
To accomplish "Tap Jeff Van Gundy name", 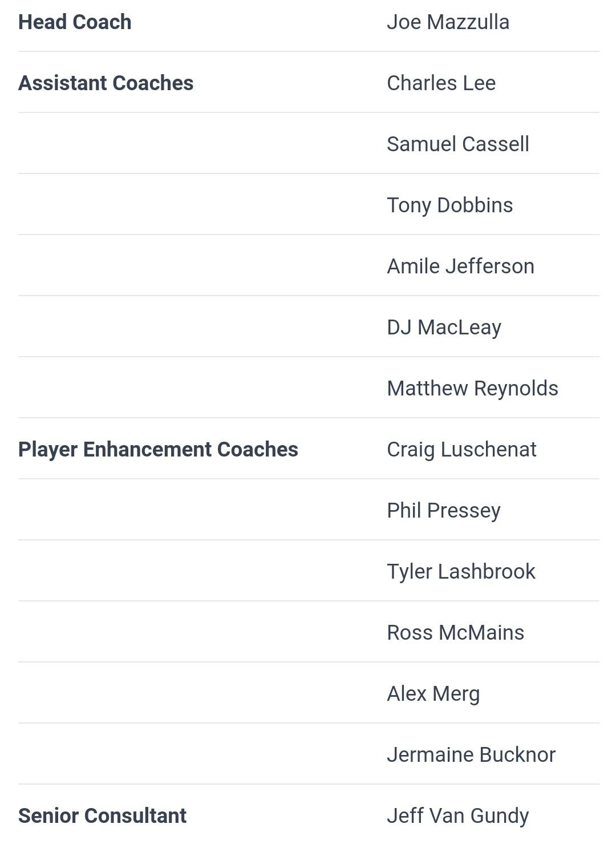I will pyautogui.click(x=457, y=816).
